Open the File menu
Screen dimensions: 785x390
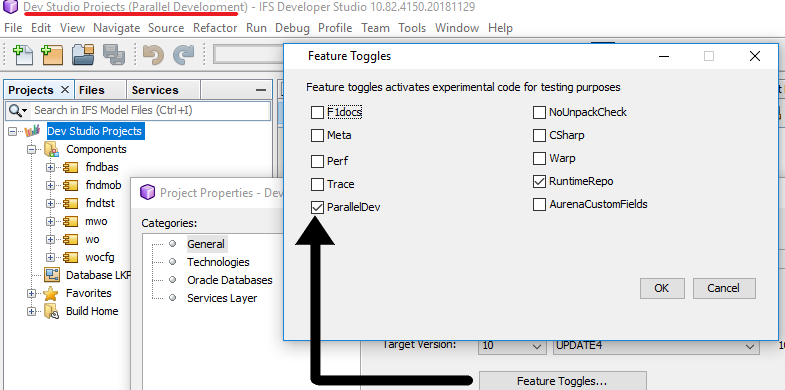click(x=13, y=28)
